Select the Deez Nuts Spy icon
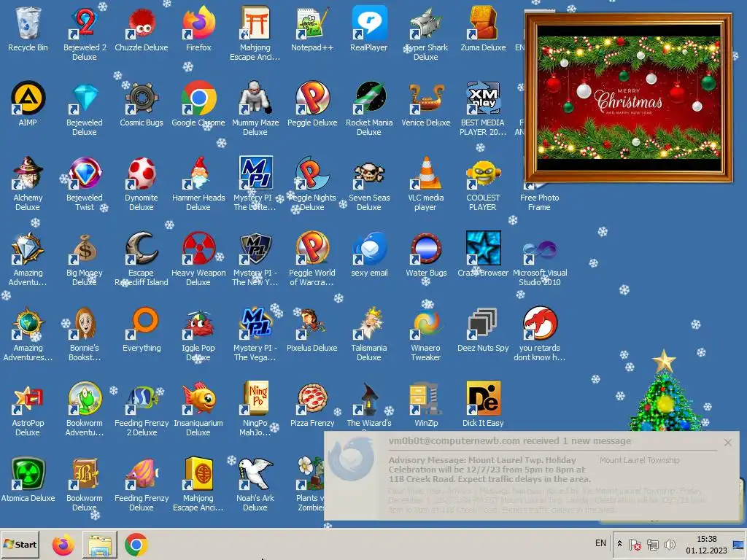Image resolution: width=747 pixels, height=560 pixels. [483, 323]
